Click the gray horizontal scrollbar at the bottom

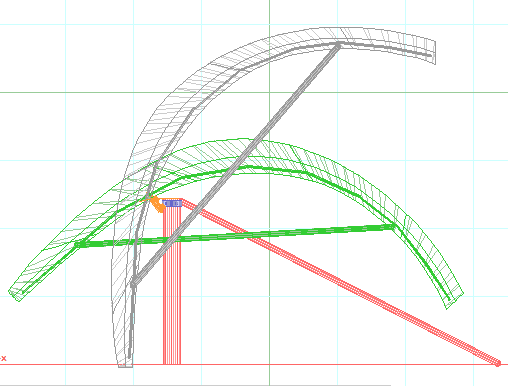pyautogui.click(x=195, y=385)
